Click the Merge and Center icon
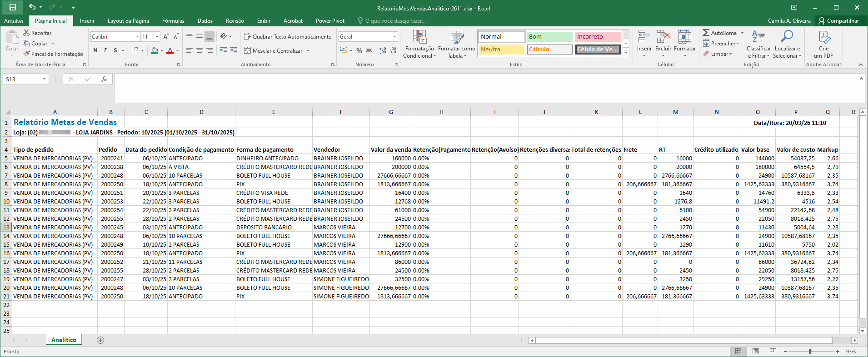This screenshot has width=868, height=357. [248, 50]
